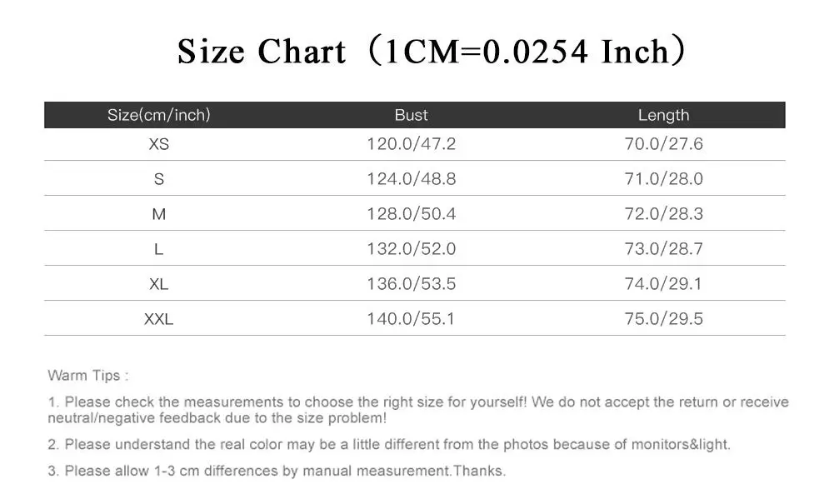Click the tip about monitors&light color

click(x=389, y=445)
